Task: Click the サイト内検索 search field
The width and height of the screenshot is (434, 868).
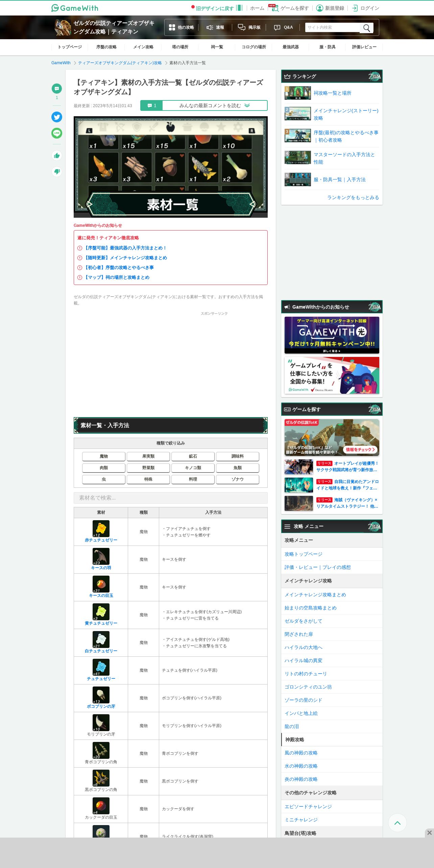Action: tap(333, 28)
